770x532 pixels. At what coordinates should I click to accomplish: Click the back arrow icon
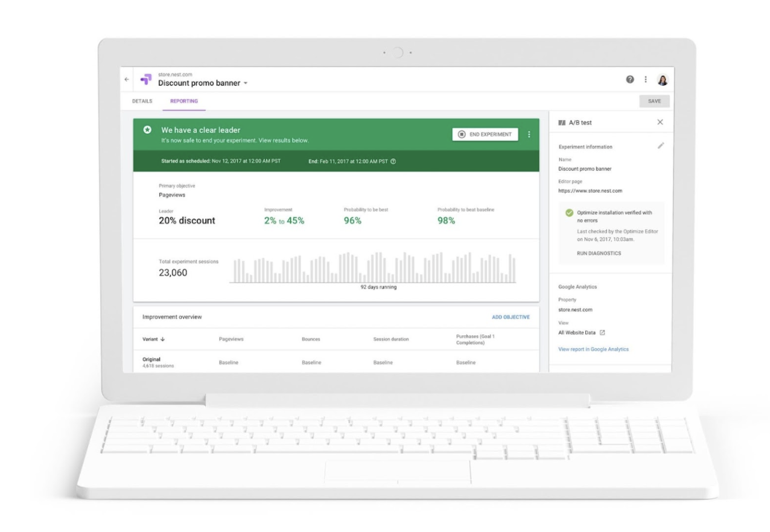point(127,80)
